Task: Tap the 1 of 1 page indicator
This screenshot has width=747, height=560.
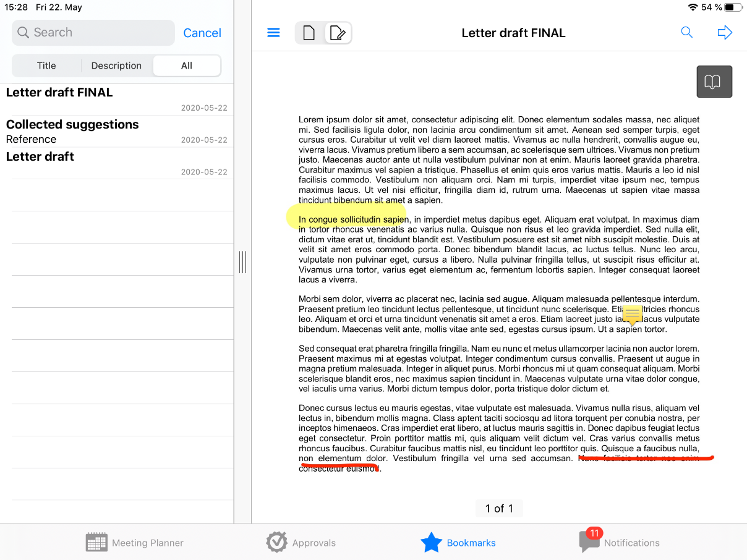Action: [x=499, y=508]
